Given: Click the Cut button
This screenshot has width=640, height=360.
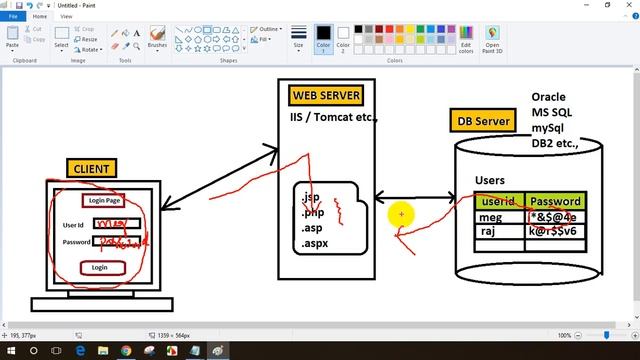Looking at the screenshot, I should [x=33, y=29].
